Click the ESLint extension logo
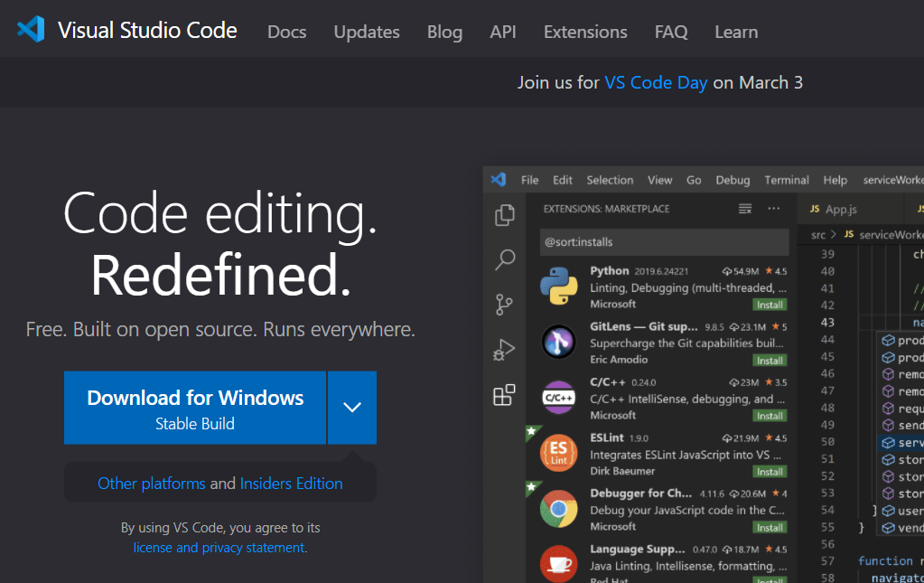 558,453
